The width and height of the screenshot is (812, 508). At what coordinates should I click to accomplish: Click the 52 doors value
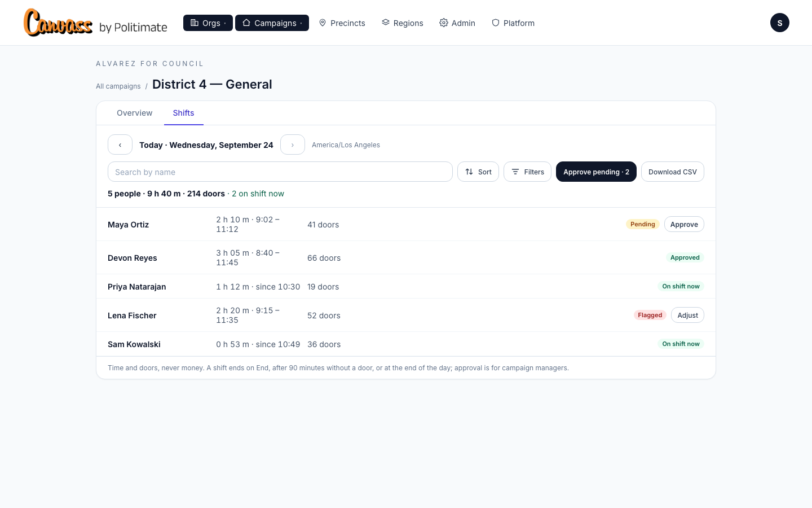coord(324,316)
